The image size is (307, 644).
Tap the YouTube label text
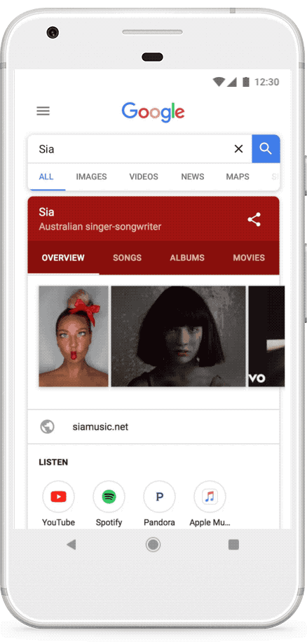(x=58, y=522)
